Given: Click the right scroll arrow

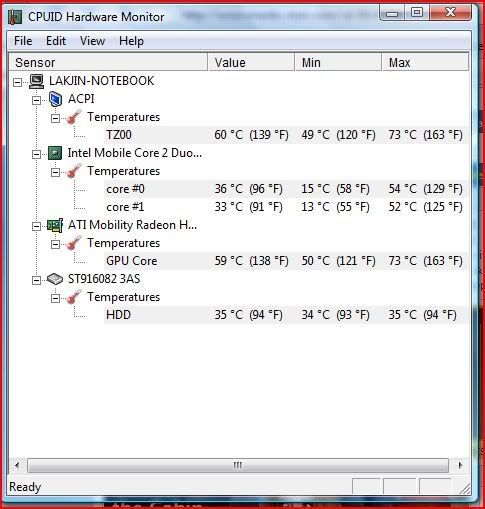Looking at the screenshot, I should coord(460,465).
